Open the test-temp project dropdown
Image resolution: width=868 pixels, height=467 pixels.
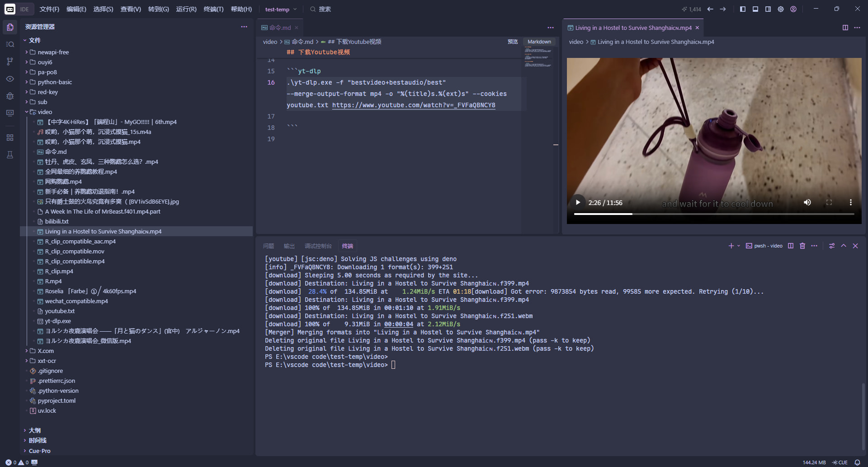click(281, 9)
